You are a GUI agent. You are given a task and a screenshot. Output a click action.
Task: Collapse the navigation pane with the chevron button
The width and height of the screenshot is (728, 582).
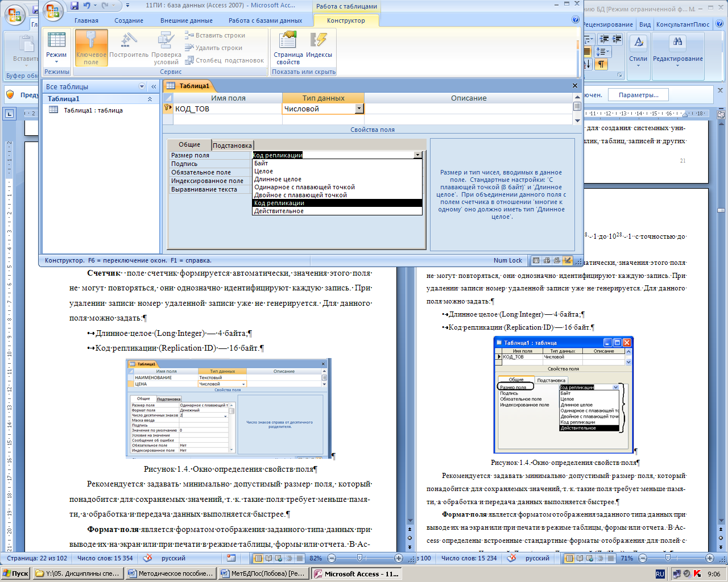click(x=154, y=86)
